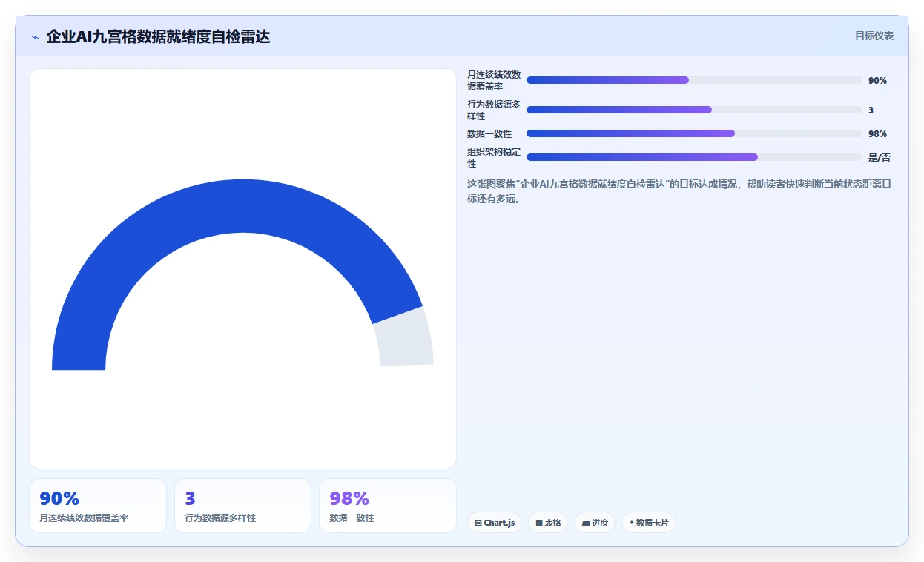Image resolution: width=924 pixels, height=562 pixels.
Task: Open the 90% 月连续绩效数据覆盖率 stat card
Action: [98, 506]
